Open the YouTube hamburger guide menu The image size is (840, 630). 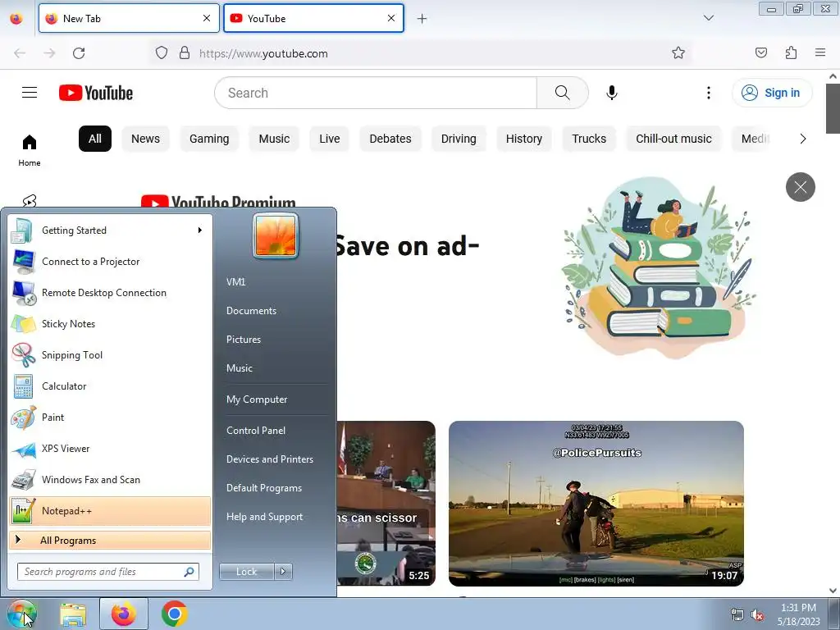coord(30,93)
